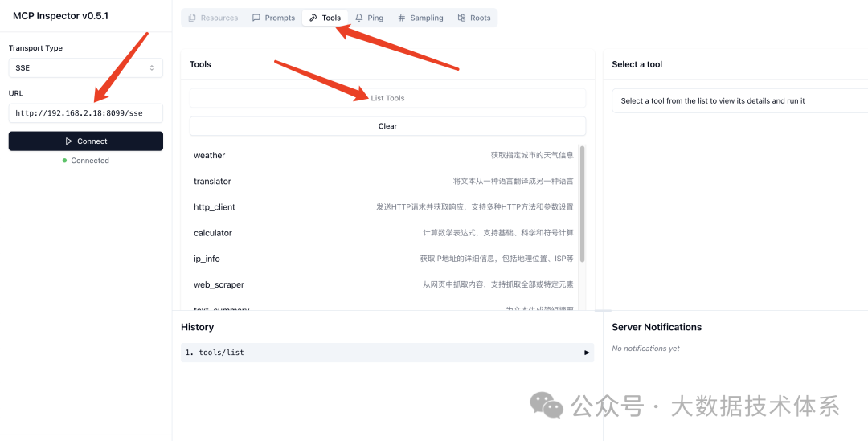Select the translator tool
Viewport: 868px width, 441px height.
coord(383,181)
